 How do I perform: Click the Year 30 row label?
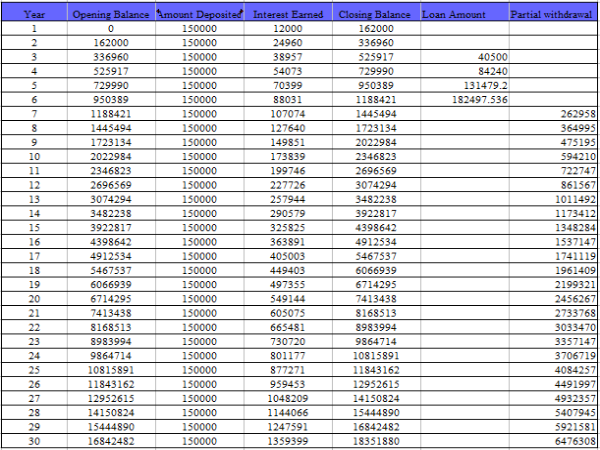pyautogui.click(x=34, y=440)
